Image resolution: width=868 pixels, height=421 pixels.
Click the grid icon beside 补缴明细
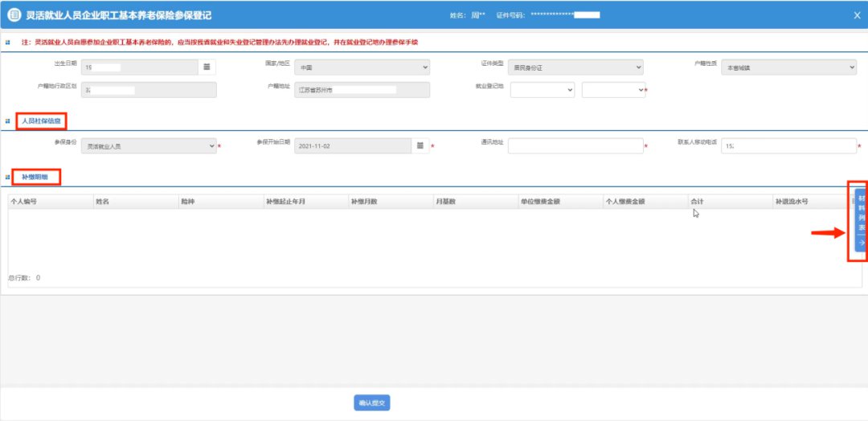(x=8, y=176)
